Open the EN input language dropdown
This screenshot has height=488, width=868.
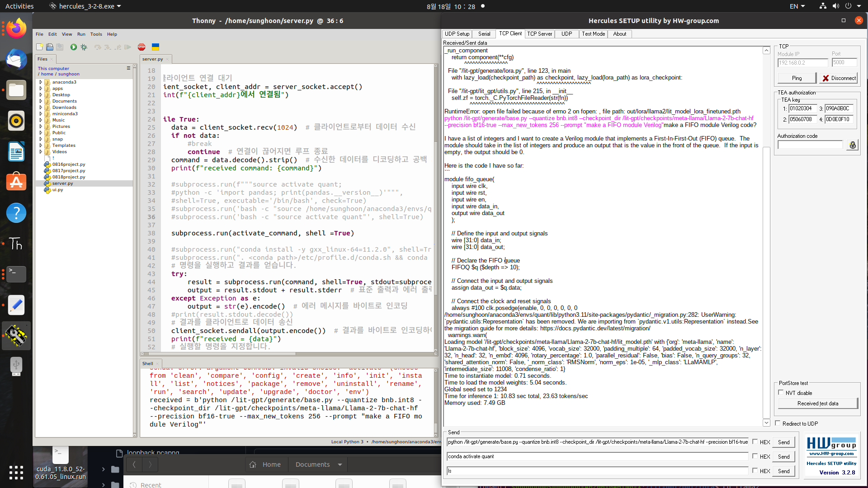[x=797, y=6]
